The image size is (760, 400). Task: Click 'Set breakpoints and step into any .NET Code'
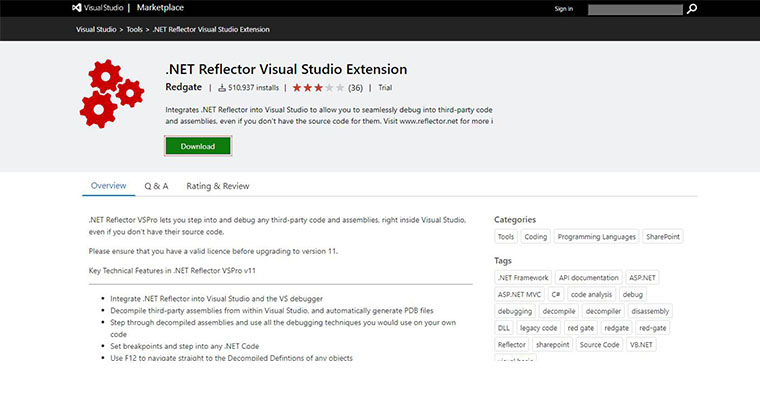(185, 346)
